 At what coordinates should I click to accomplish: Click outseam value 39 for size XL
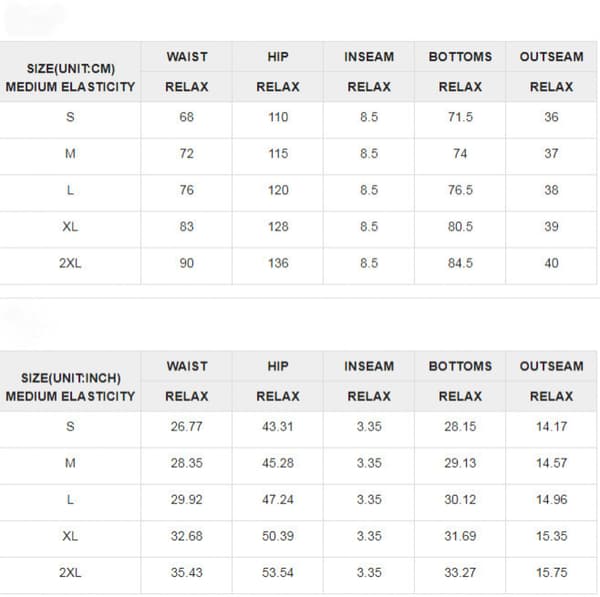point(551,227)
